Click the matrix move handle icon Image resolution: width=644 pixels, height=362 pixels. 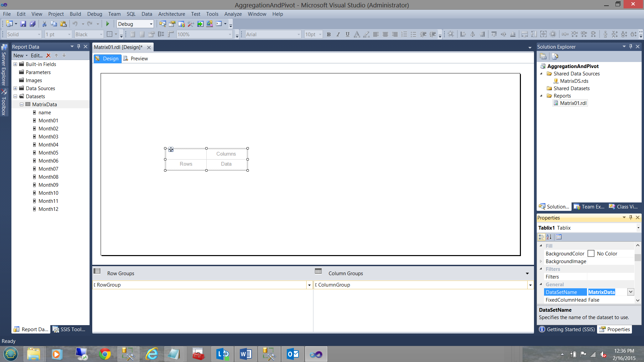pos(171,149)
